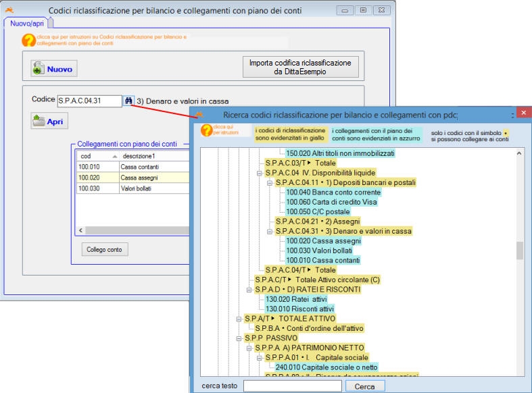Select S.P.A.C.04.31 Denaro e valori in cassa item

(x=343, y=231)
